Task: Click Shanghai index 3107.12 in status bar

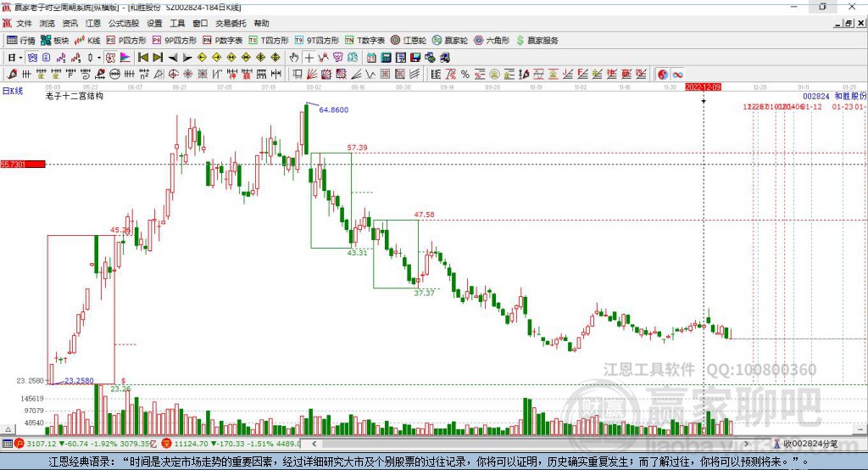Action: pyautogui.click(x=41, y=444)
